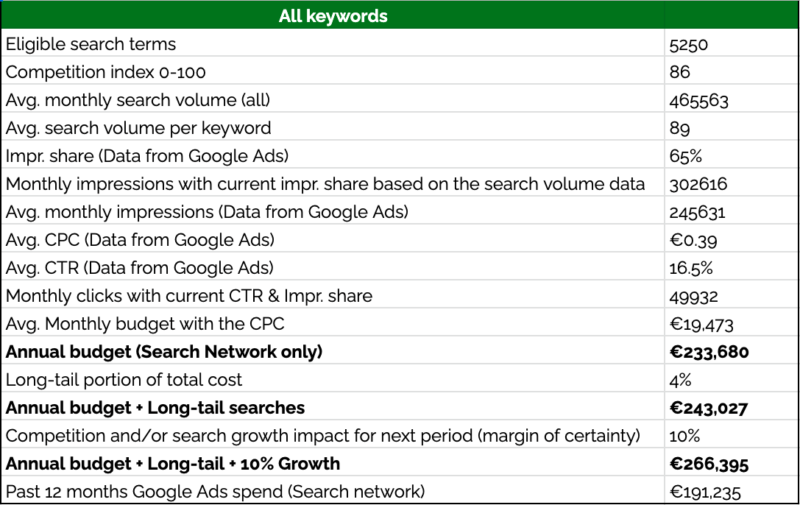Viewport: 800px width, 505px height.
Task: Select the All keywords header cell
Action: (x=333, y=15)
